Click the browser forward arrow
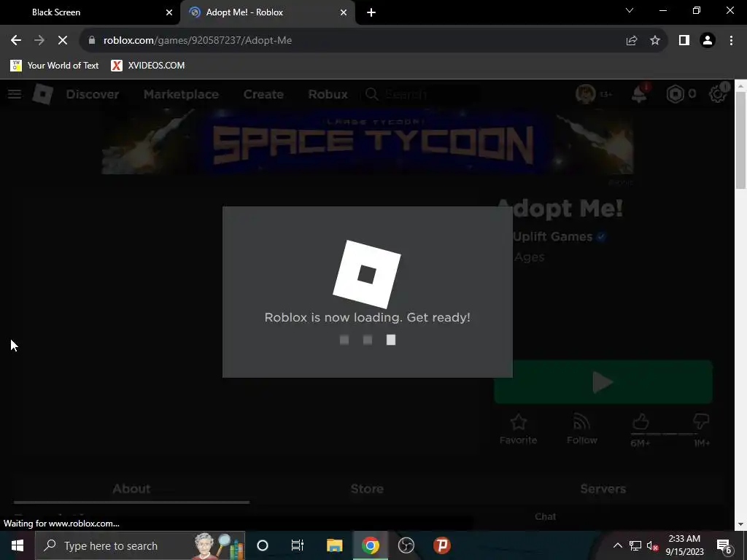Viewport: 747px width, 560px height. point(39,41)
